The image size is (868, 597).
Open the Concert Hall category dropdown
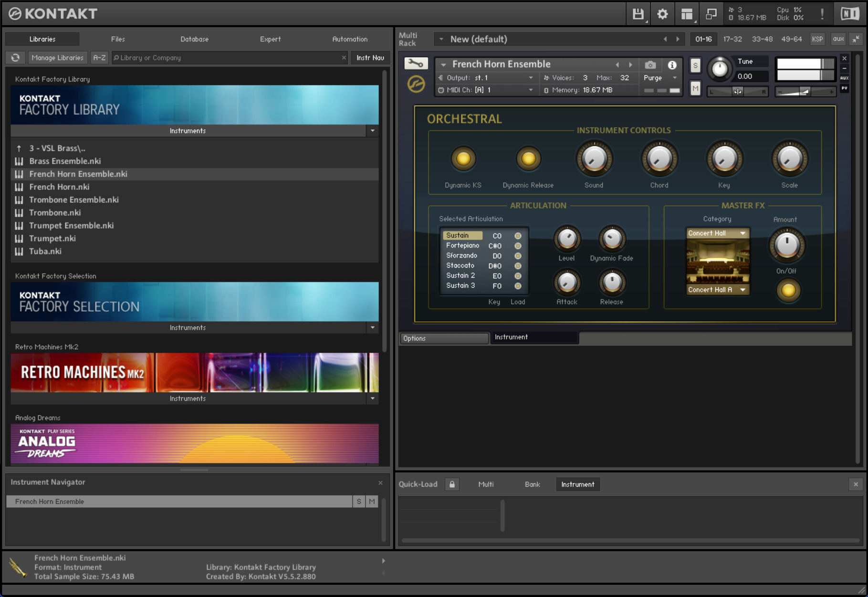(x=717, y=233)
